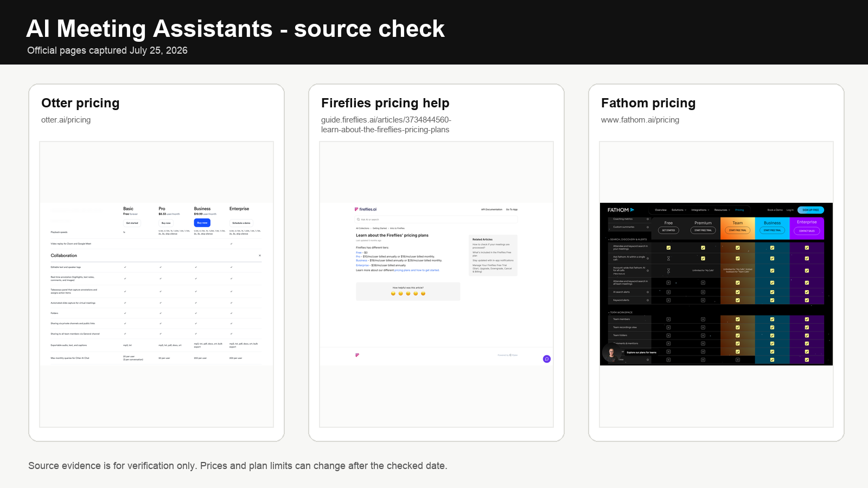Click Free column X for Team folders
The image size is (868, 488).
[x=668, y=336]
